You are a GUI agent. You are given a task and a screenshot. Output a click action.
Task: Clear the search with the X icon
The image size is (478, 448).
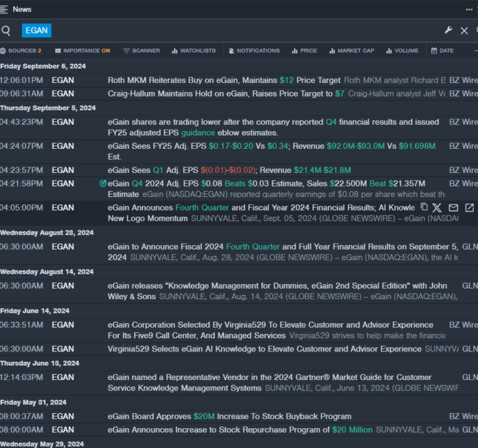pyautogui.click(x=464, y=30)
